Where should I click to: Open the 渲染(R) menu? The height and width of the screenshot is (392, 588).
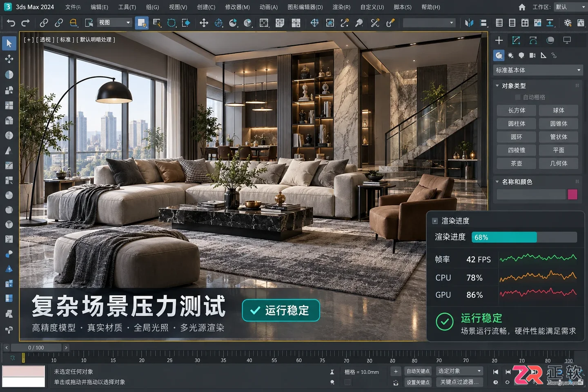pos(341,7)
